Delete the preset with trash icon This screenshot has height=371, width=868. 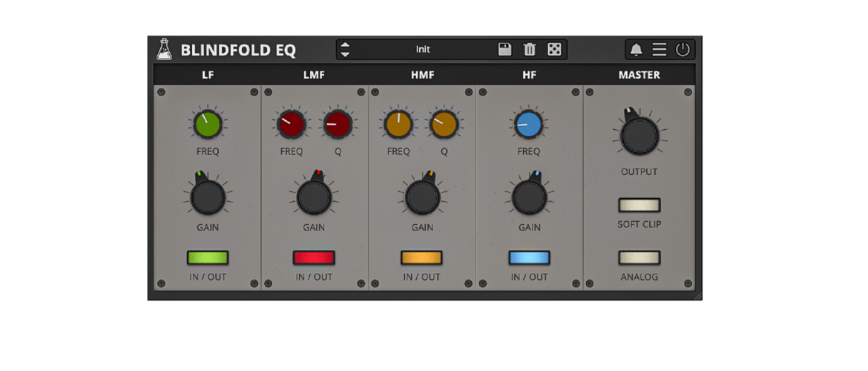(x=530, y=49)
